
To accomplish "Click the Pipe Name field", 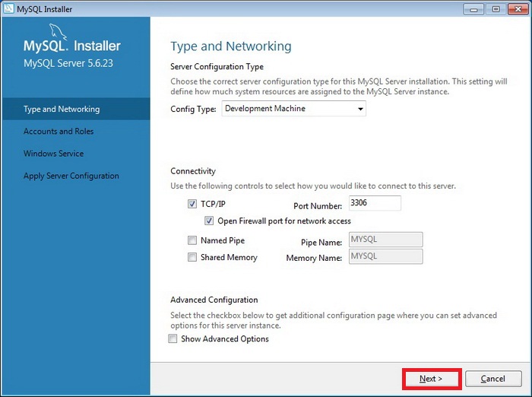I will tap(386, 240).
